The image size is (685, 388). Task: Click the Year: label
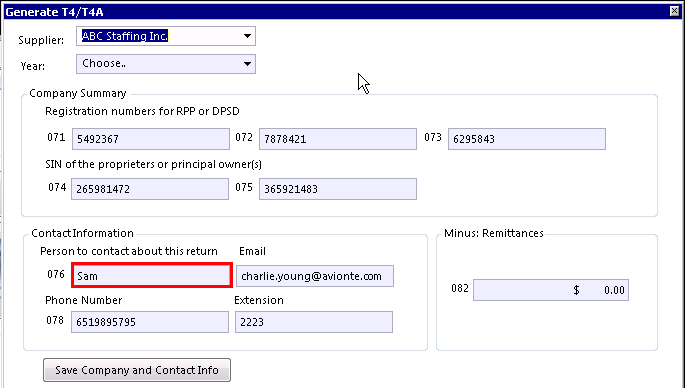33,66
